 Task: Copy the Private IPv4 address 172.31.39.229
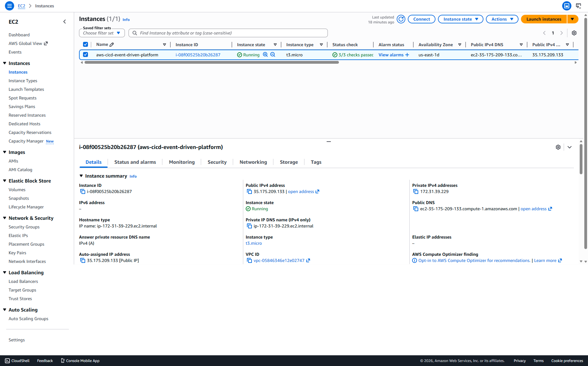[416, 191]
